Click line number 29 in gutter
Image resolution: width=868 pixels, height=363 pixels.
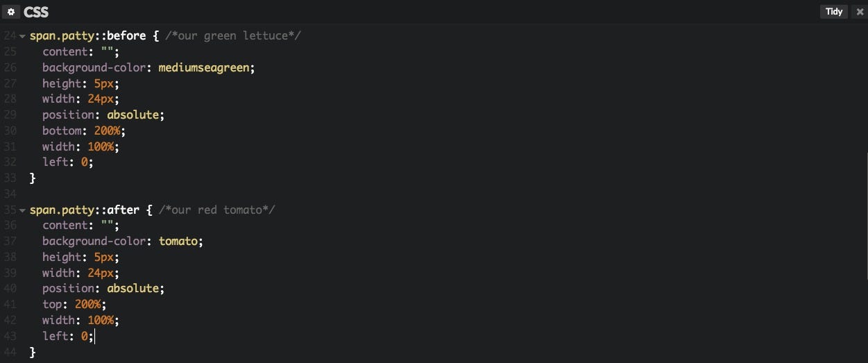(x=9, y=115)
